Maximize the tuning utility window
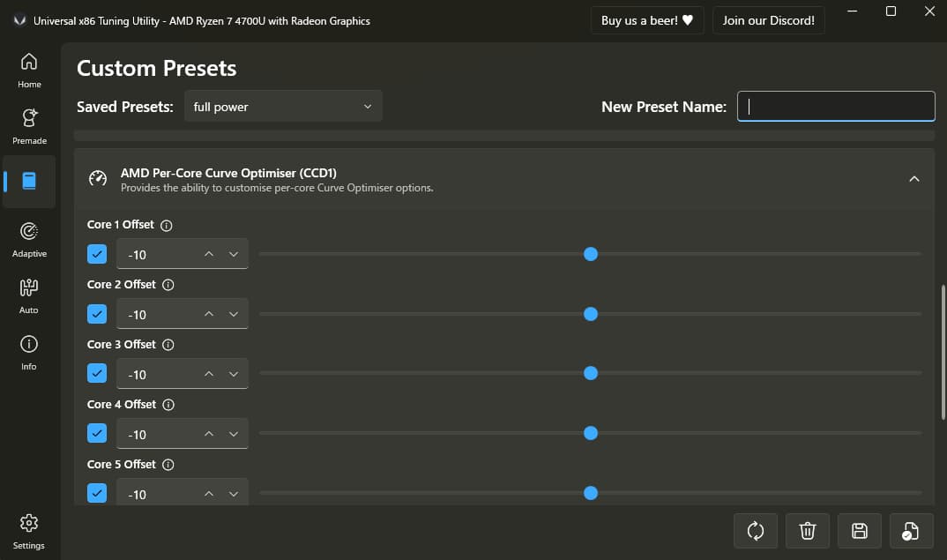 [891, 11]
